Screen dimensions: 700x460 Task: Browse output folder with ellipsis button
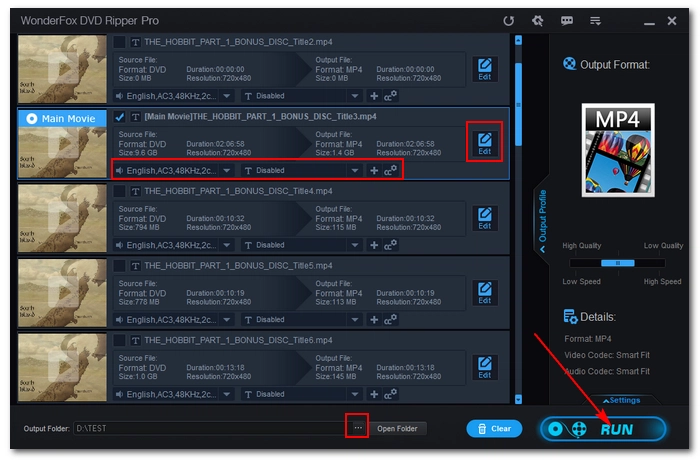click(358, 428)
